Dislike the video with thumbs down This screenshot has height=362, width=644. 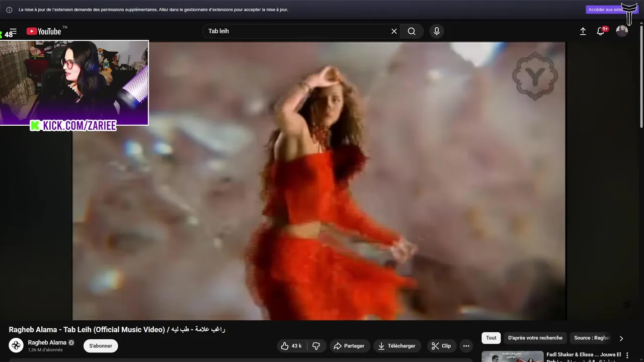316,346
